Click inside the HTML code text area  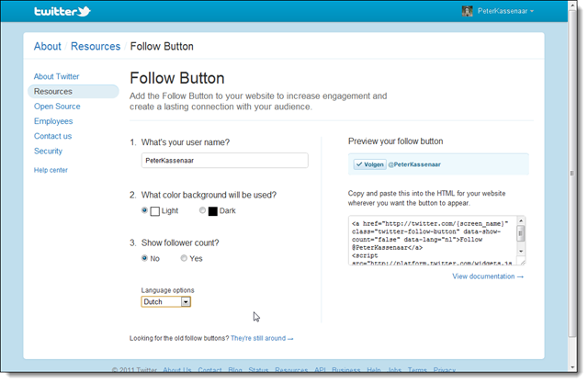click(x=433, y=241)
